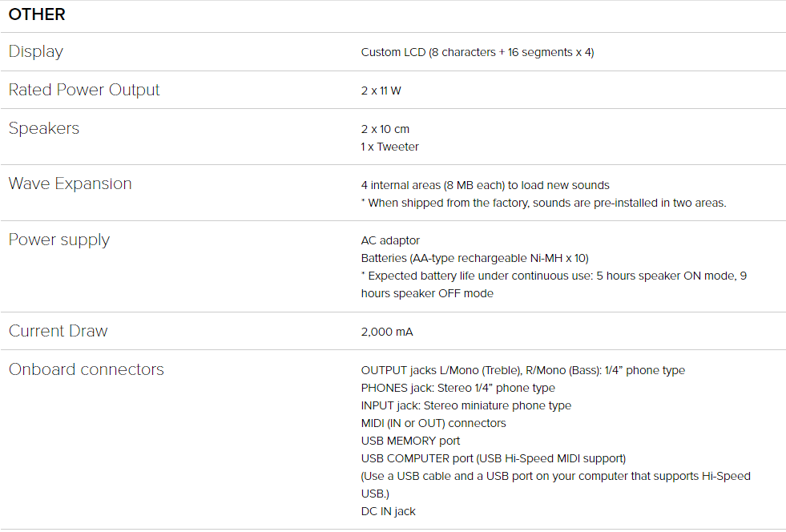Click the 1 x Tweeter text
Screen dimensions: 786x532
click(x=389, y=147)
